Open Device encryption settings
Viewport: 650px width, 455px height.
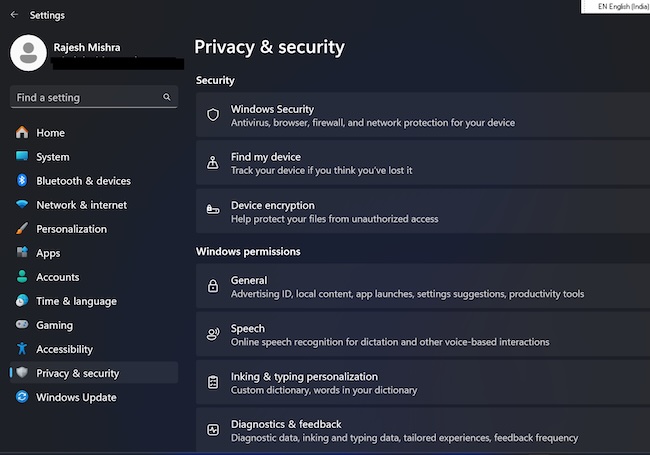click(423, 211)
